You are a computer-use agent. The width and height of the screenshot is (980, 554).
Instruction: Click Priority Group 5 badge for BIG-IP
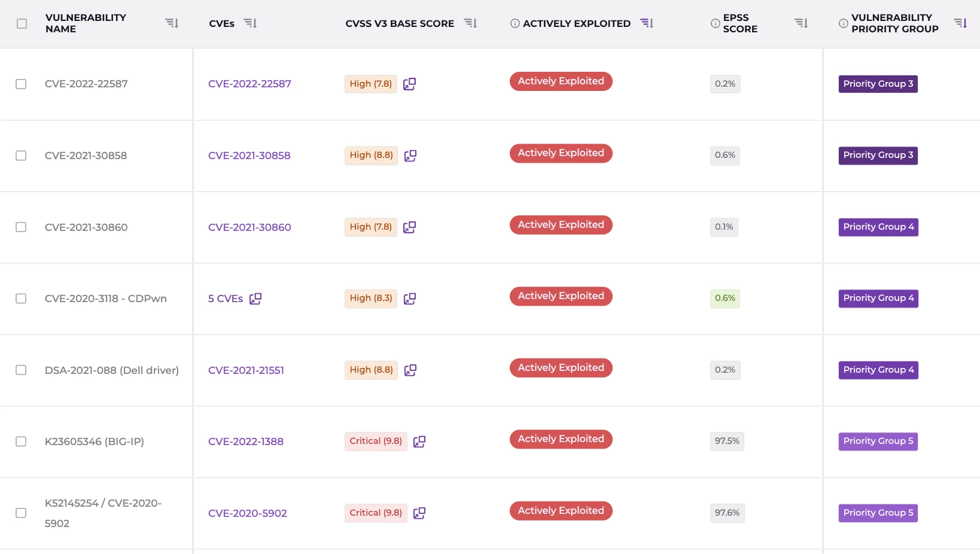tap(878, 442)
